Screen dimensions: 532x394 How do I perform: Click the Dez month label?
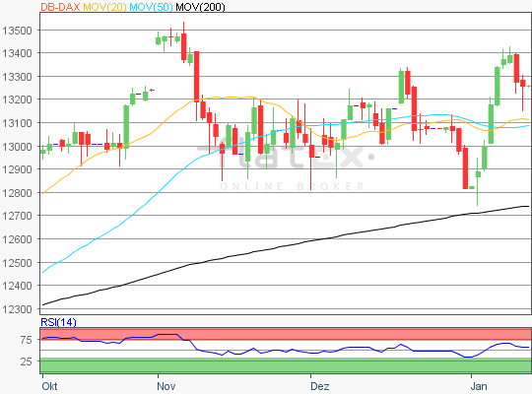coord(320,386)
